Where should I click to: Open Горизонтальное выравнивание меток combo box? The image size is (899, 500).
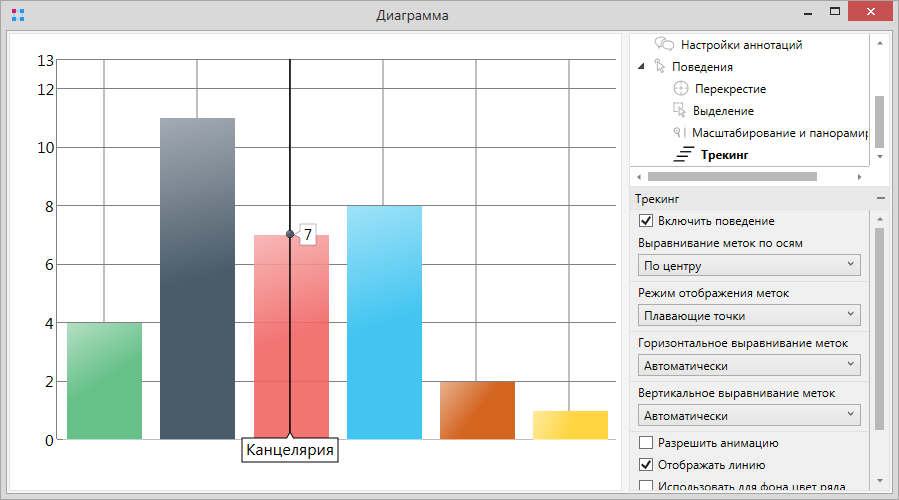tap(749, 365)
